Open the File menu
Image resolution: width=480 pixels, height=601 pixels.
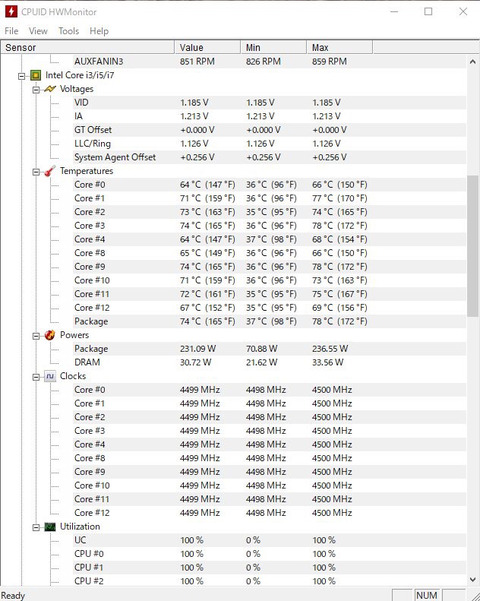pos(11,31)
